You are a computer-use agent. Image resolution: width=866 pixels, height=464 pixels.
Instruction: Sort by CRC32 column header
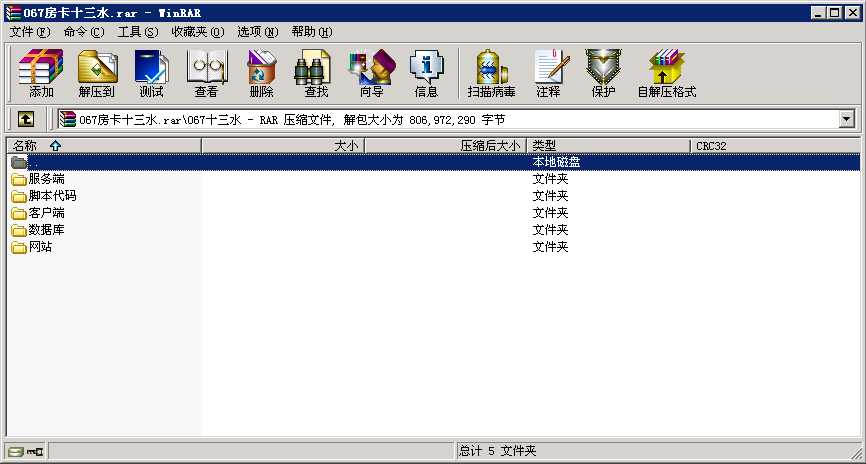point(775,146)
